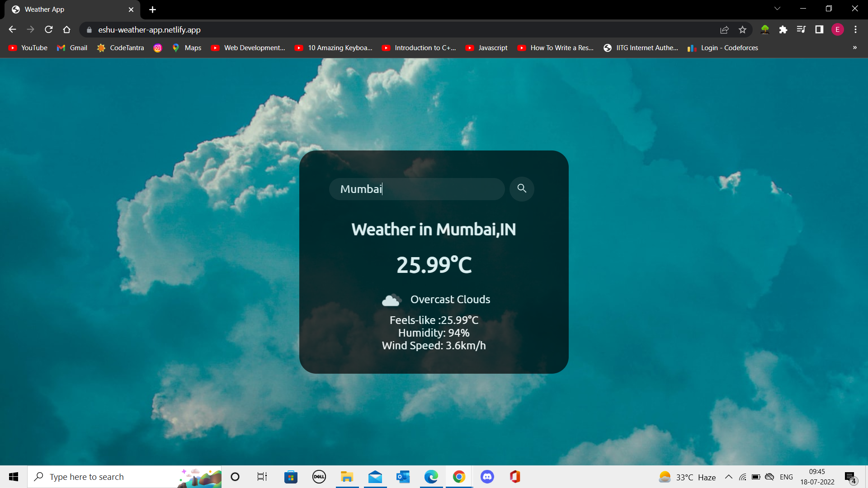This screenshot has width=868, height=488.
Task: Open Discord from the taskbar
Action: coord(487,477)
